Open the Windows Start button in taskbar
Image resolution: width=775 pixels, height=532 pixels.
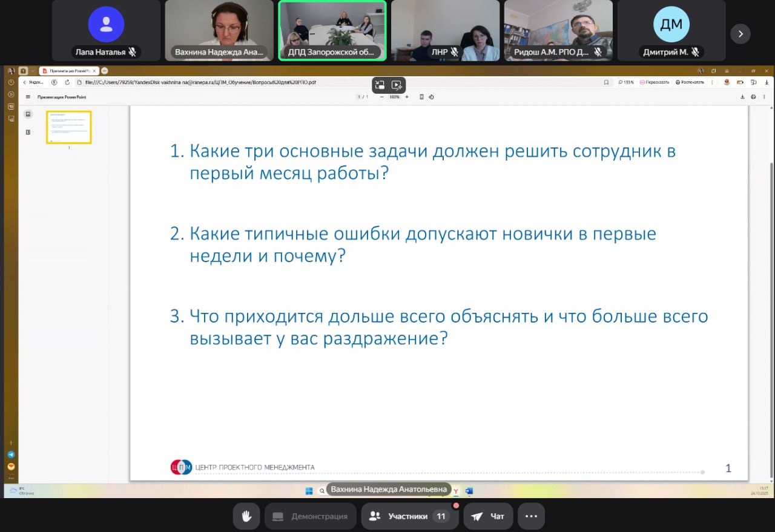[x=309, y=490]
